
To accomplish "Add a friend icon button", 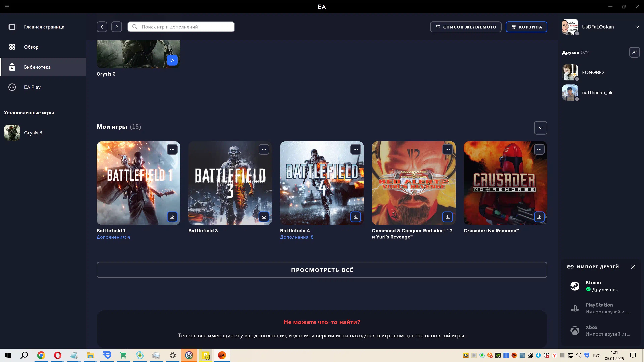I will (634, 52).
